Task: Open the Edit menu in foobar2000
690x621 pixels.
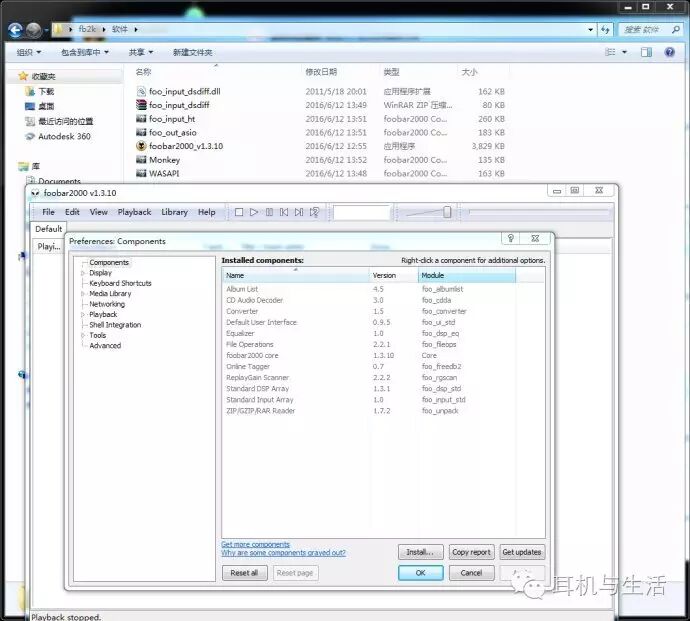Action: tap(72, 212)
